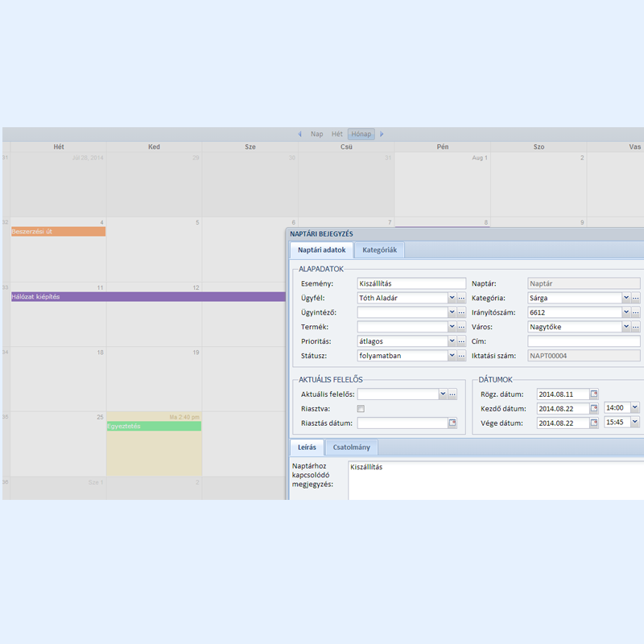
Task: Switch to the Csatolmány tab
Action: point(350,448)
